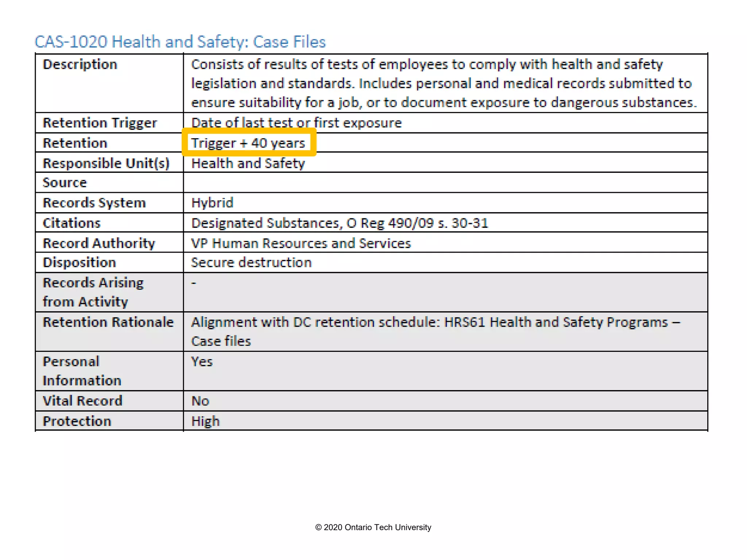Click the empty Source value cell
This screenshot has width=747, height=560.
pos(445,183)
